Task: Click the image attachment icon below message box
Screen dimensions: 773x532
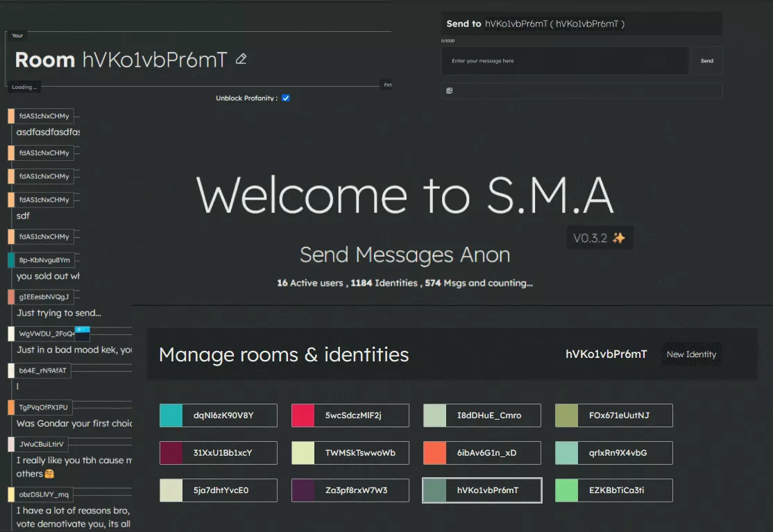Action: pos(449,91)
